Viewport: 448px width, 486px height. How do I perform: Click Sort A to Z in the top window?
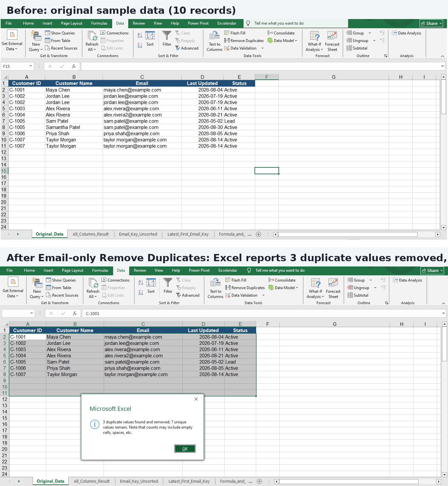click(x=140, y=35)
